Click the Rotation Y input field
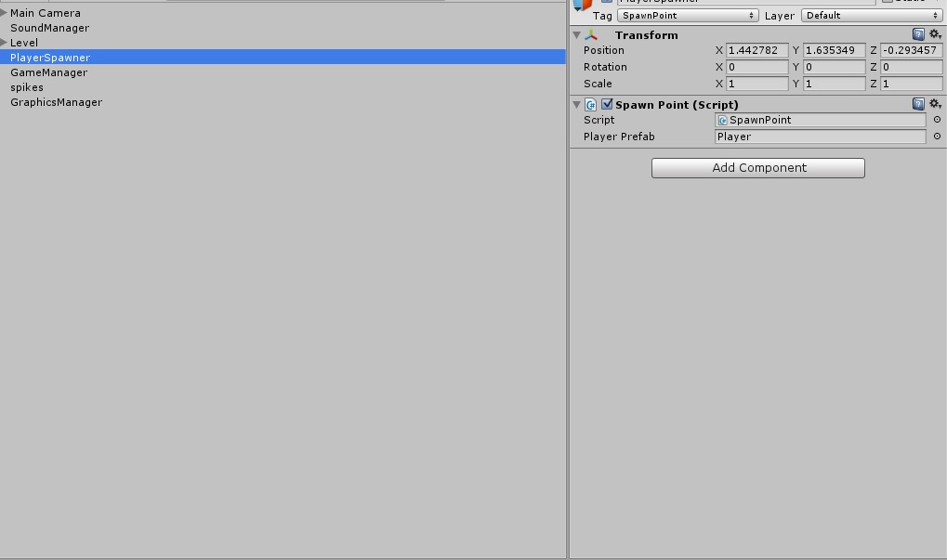The image size is (947, 560). 834,67
